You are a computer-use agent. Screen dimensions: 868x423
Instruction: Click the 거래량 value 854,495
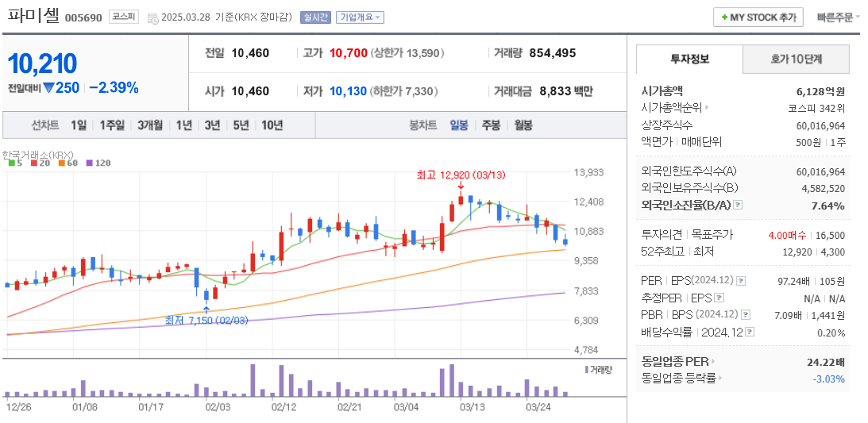point(553,53)
